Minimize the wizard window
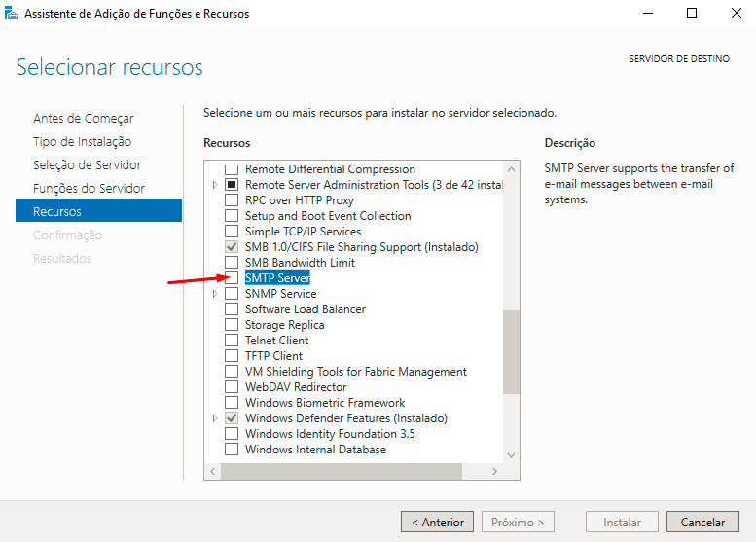 coord(648,13)
